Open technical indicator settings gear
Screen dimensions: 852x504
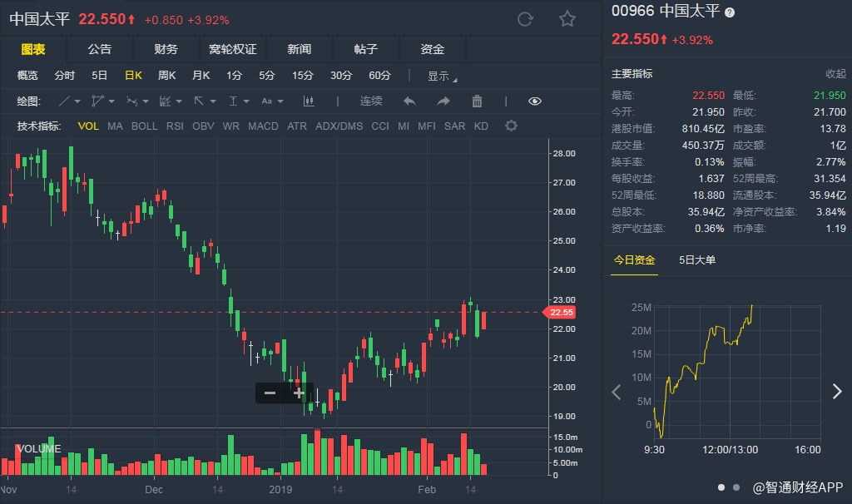click(511, 126)
